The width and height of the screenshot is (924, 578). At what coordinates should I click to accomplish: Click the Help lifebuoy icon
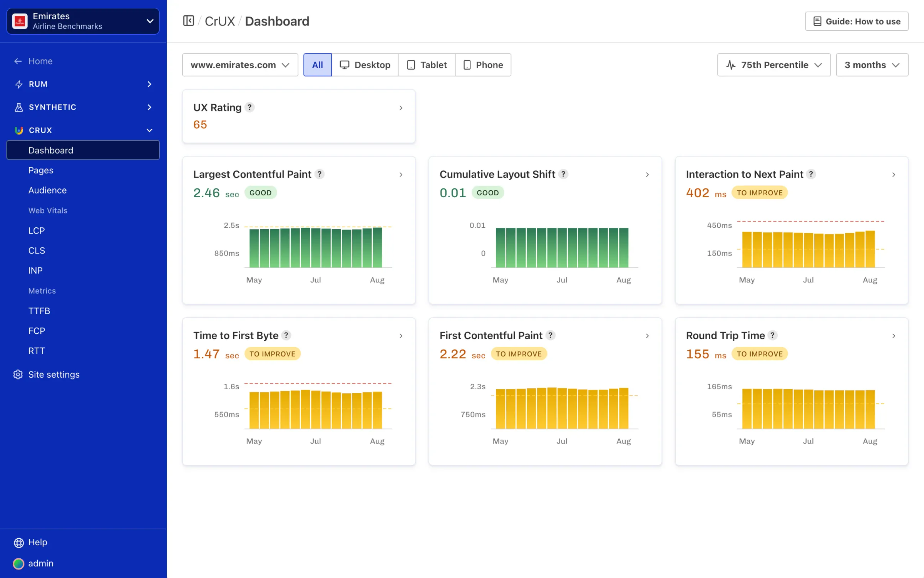18,543
